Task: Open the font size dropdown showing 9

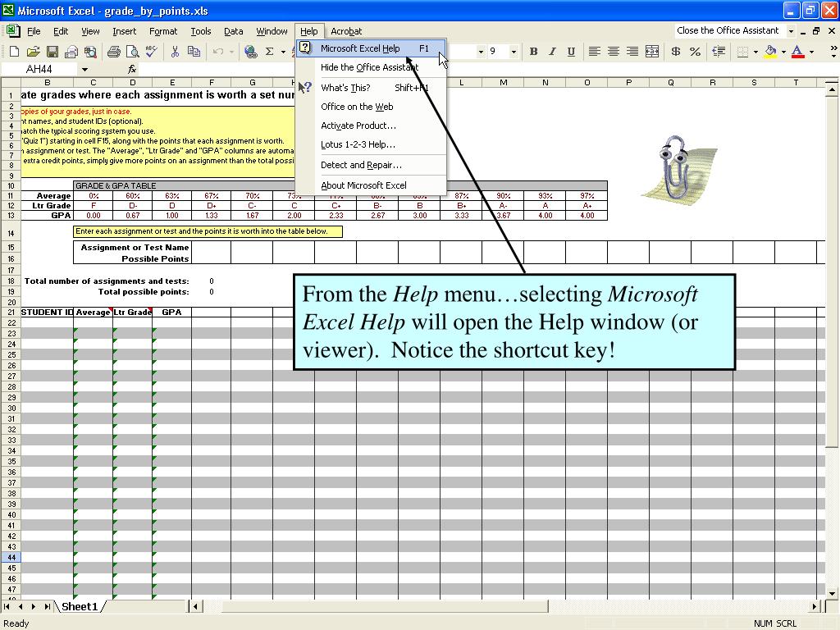Action: [x=514, y=52]
